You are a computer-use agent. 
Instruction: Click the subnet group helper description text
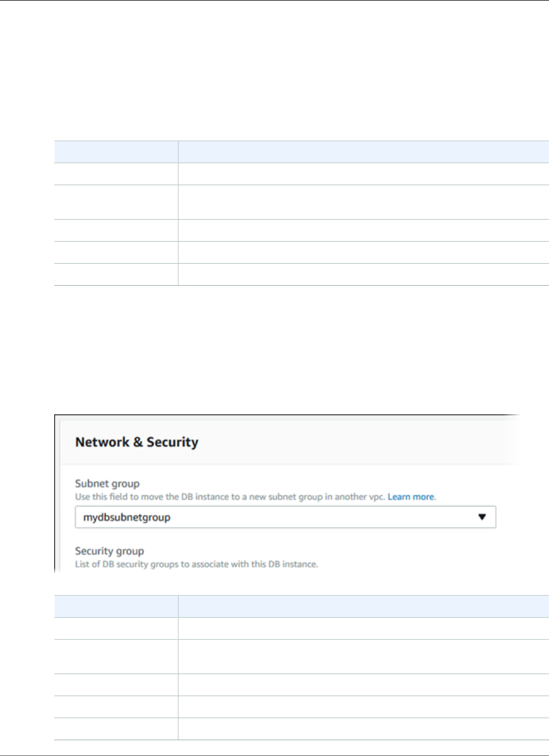click(230, 497)
